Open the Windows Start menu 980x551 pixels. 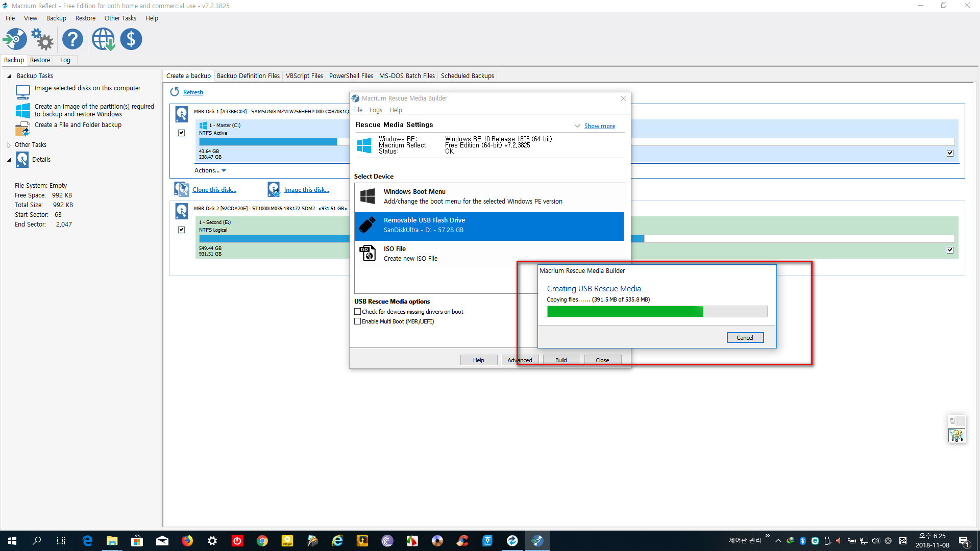(x=12, y=541)
